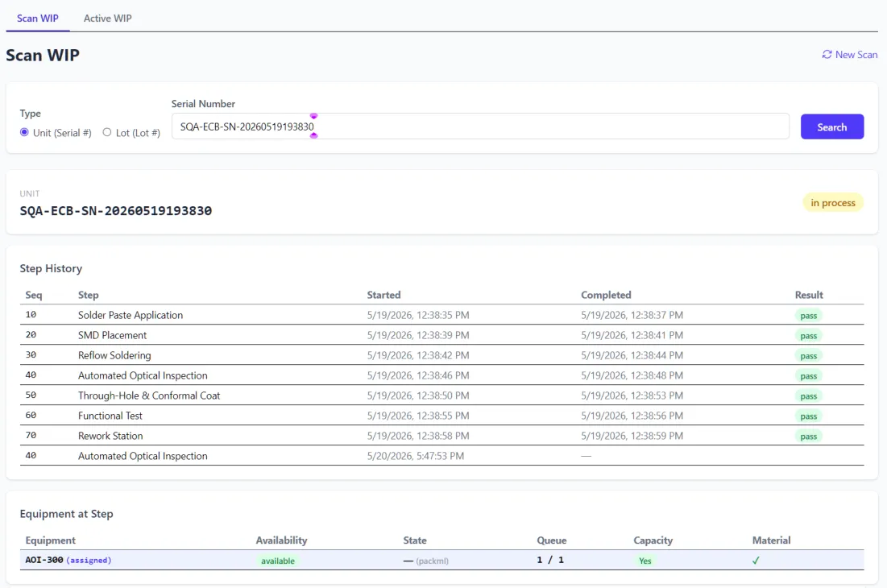
Task: Click the Started column header
Action: tap(383, 295)
